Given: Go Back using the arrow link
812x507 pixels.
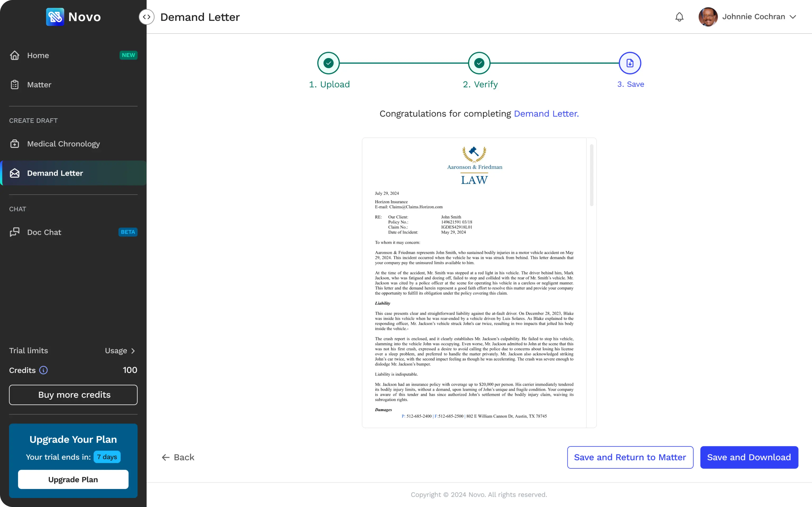Looking at the screenshot, I should (178, 457).
